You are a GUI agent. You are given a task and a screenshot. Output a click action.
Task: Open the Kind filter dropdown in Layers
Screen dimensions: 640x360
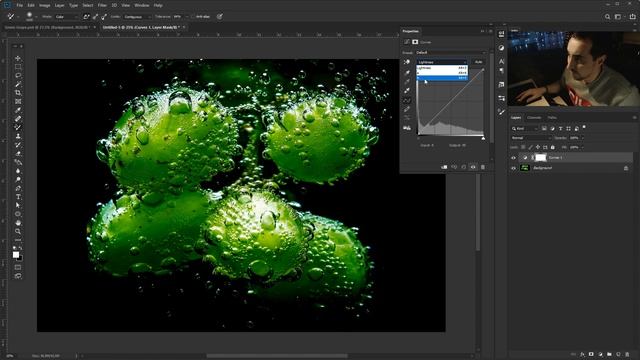tap(525, 129)
